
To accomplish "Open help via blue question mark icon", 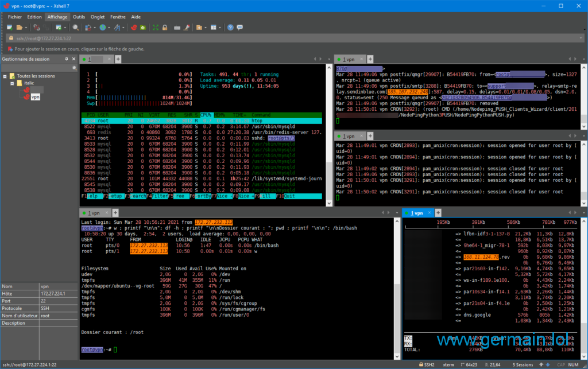I will click(x=230, y=28).
